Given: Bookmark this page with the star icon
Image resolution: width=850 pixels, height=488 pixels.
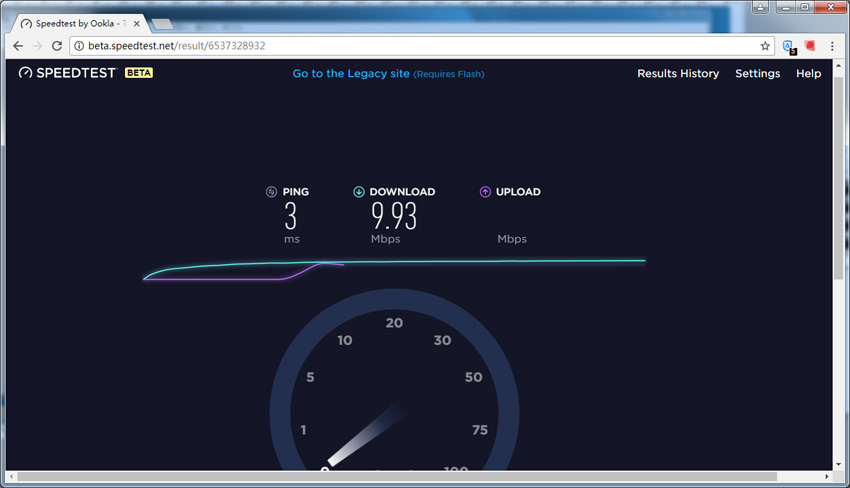Looking at the screenshot, I should click(765, 46).
